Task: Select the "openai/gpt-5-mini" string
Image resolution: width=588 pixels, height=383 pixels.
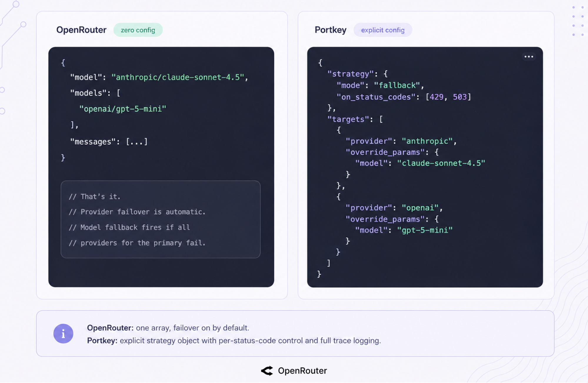Action: 123,109
